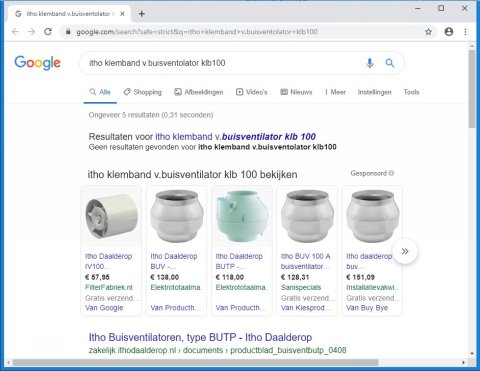This screenshot has height=371, width=480.
Task: Search instead for itho klemband v.buisventolator klb100
Action: tap(267, 147)
